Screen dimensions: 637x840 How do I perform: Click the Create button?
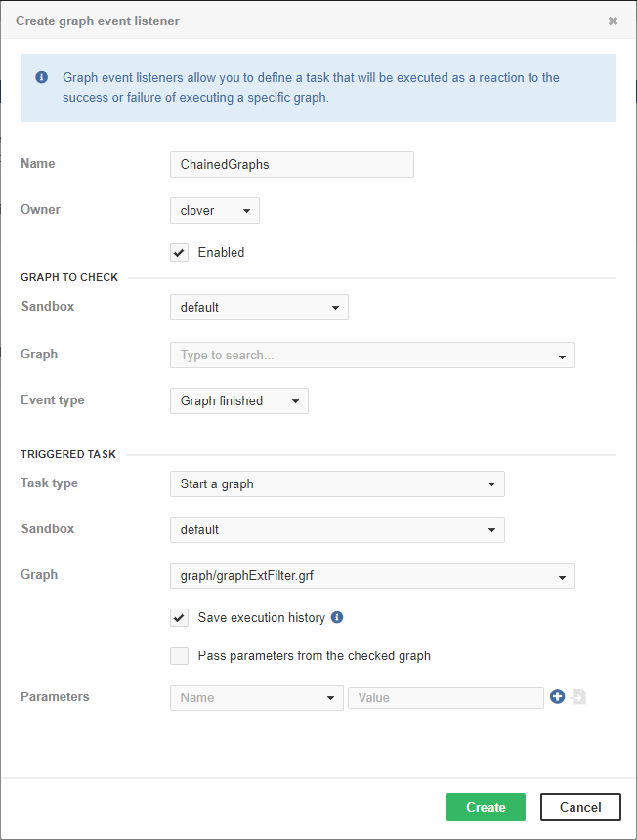(486, 808)
